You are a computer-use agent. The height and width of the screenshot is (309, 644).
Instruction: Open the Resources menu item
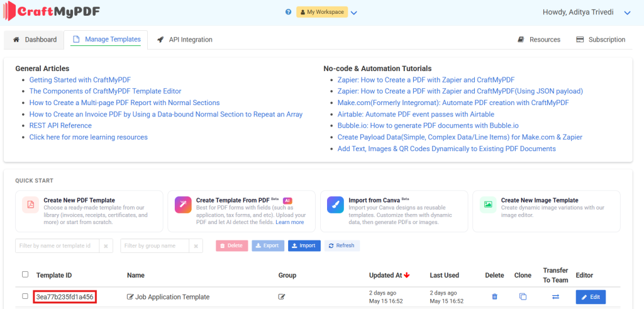click(539, 40)
